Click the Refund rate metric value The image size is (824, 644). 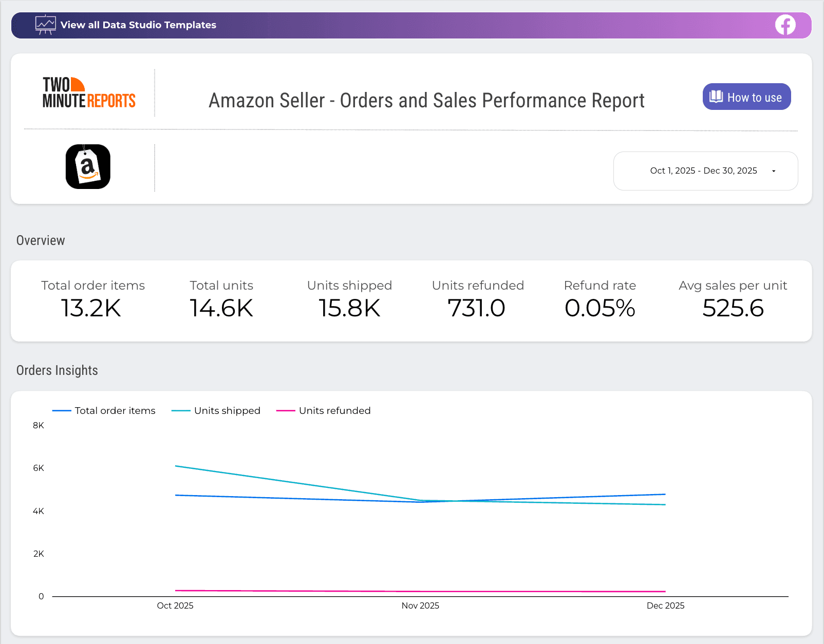click(600, 308)
